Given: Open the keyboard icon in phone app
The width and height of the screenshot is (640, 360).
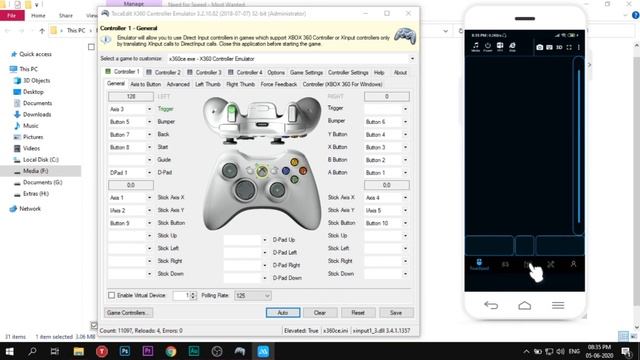Looking at the screenshot, I should [x=549, y=47].
